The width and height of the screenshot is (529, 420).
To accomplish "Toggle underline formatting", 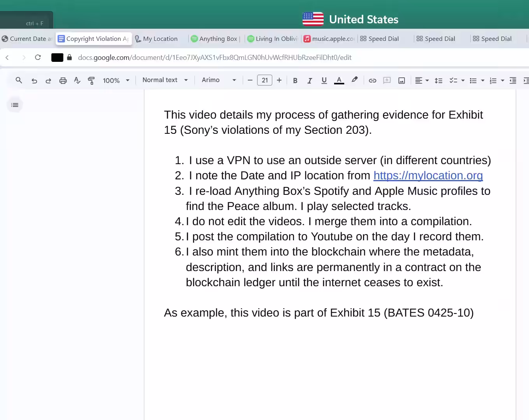I will click(x=324, y=80).
